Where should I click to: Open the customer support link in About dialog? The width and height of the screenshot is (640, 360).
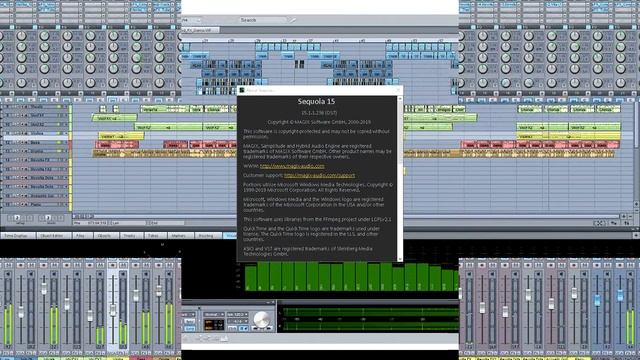[319, 176]
